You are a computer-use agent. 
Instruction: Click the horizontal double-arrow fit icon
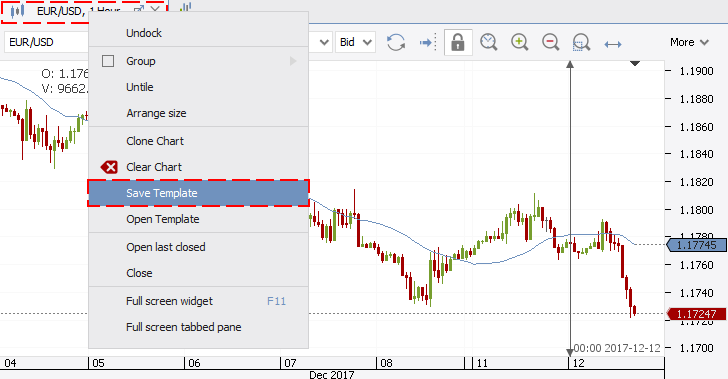point(613,44)
